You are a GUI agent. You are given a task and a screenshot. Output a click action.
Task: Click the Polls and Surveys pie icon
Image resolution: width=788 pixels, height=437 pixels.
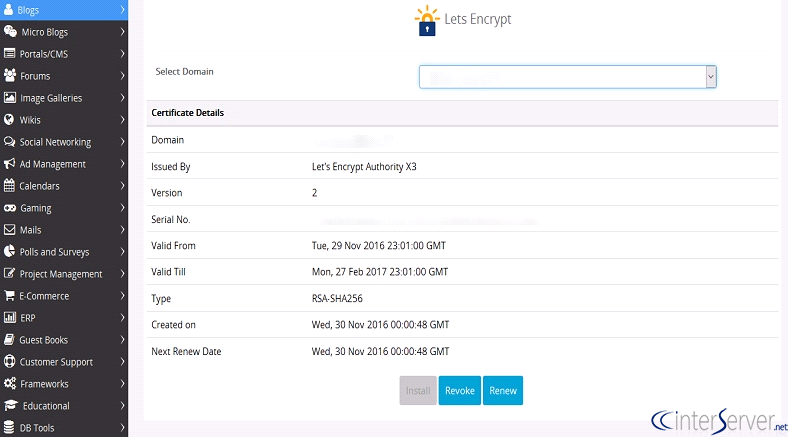[x=9, y=252]
